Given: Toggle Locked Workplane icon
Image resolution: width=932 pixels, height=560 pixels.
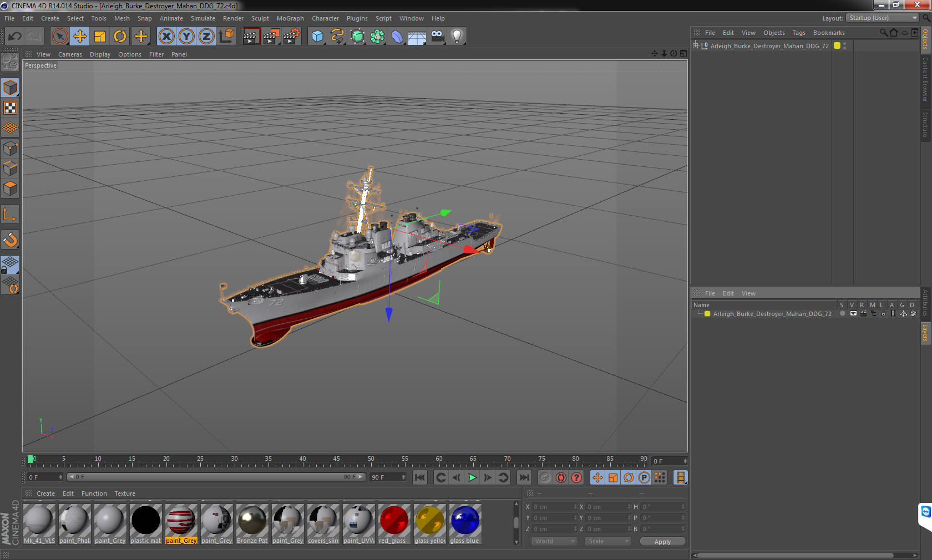Looking at the screenshot, I should [x=11, y=265].
